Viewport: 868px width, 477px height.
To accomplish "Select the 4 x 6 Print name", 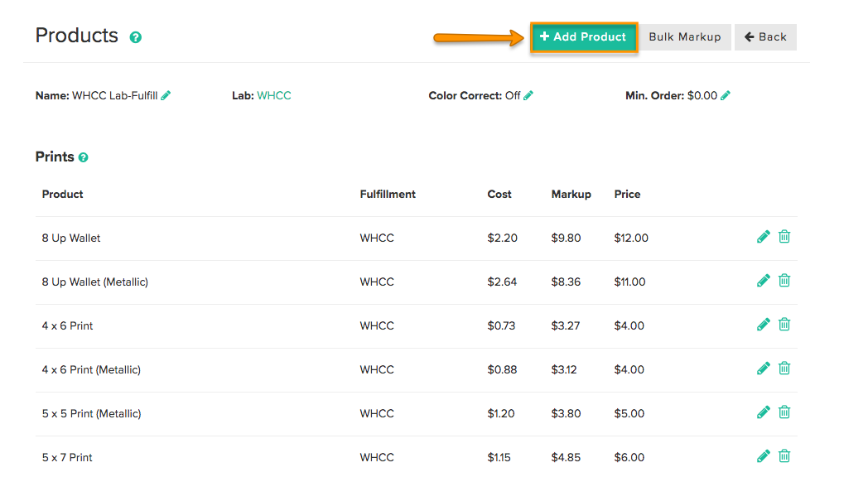I will coord(67,326).
